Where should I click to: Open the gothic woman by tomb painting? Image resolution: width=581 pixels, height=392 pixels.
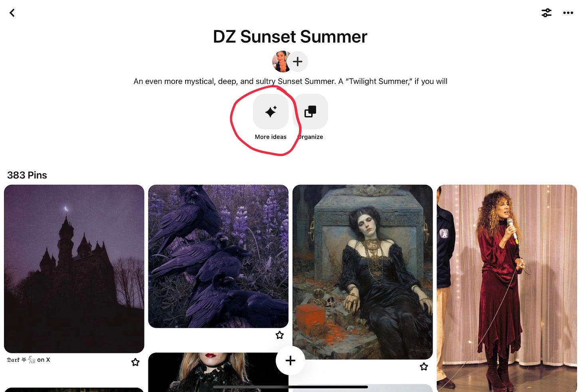point(362,272)
